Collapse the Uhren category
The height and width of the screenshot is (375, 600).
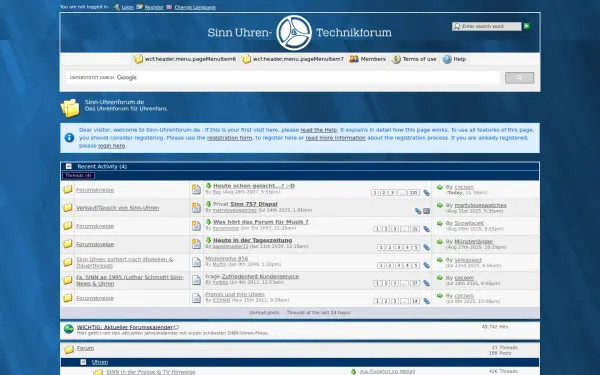83,362
